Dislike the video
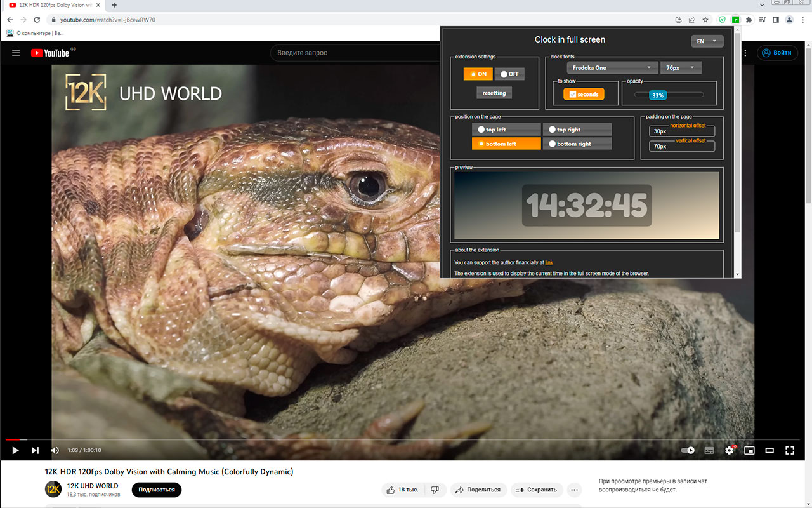 435,490
